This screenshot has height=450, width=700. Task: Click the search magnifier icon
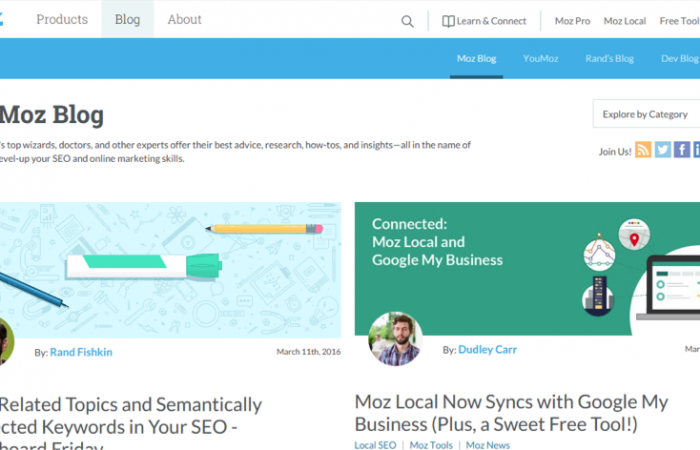[x=407, y=21]
